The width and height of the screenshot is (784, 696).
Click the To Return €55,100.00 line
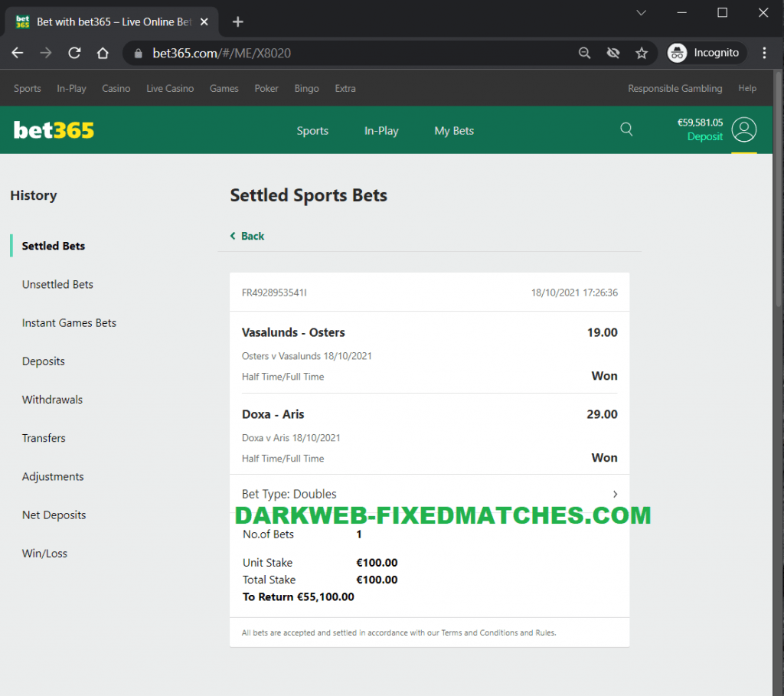coord(299,597)
